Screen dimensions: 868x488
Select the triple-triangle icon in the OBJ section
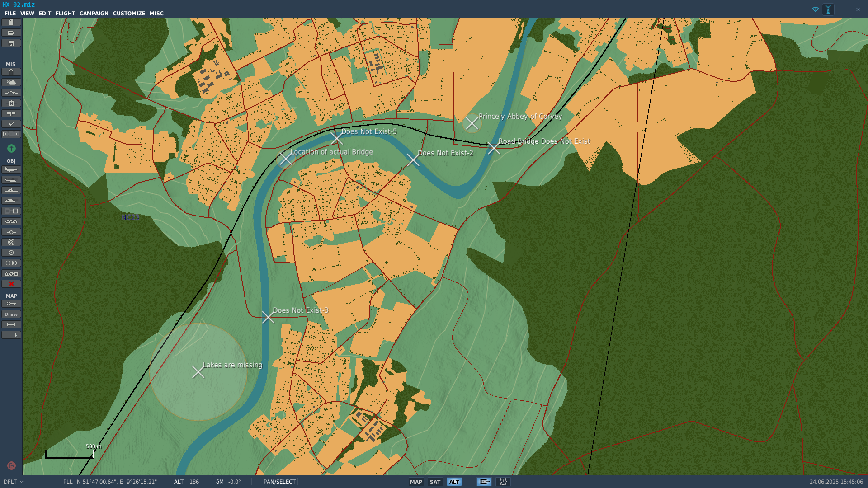pyautogui.click(x=11, y=221)
